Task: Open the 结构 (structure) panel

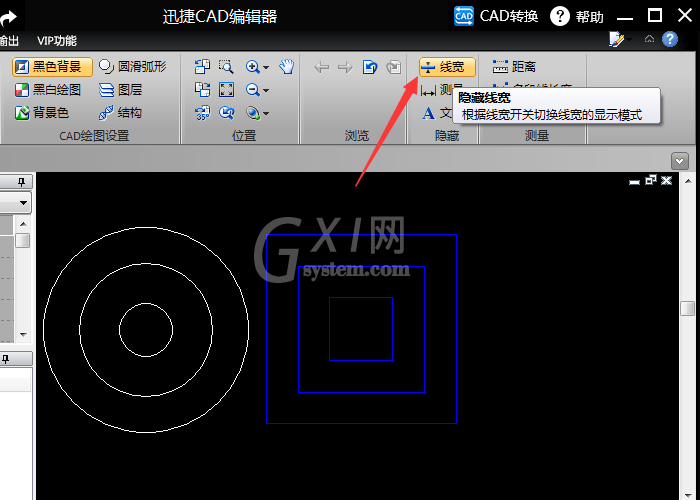Action: [x=121, y=112]
